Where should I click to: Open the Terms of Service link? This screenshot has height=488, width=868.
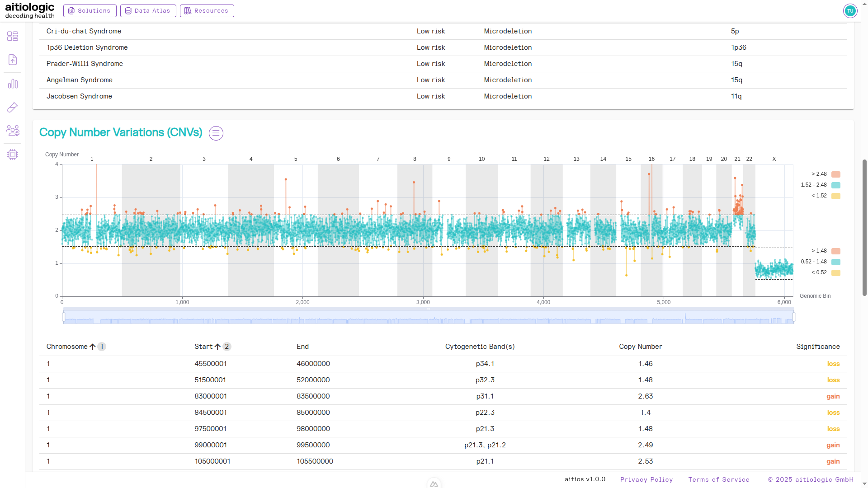coord(719,480)
